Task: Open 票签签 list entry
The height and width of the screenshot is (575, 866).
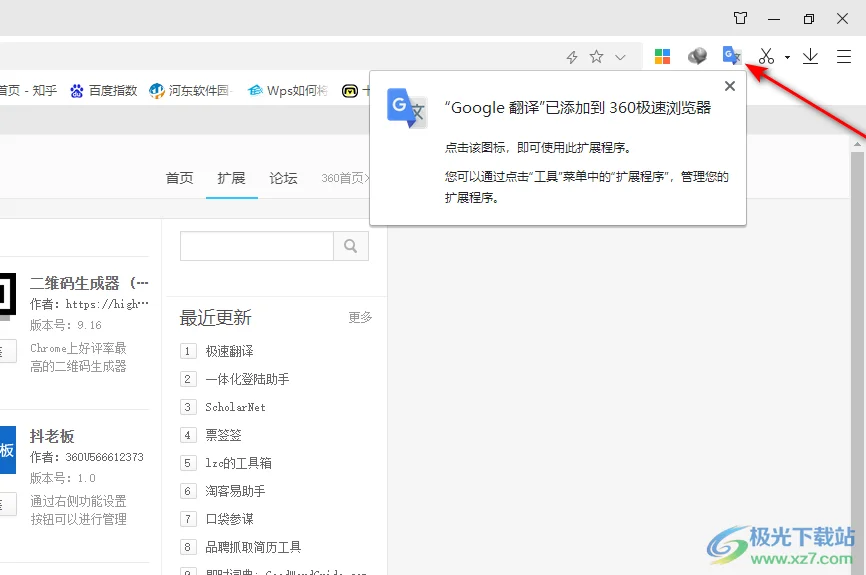Action: tap(224, 435)
